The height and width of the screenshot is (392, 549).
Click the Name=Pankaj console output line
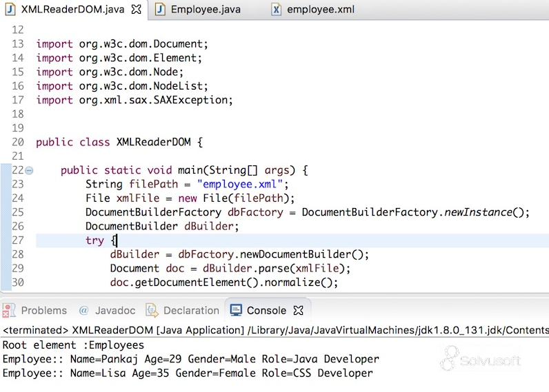(x=190, y=359)
